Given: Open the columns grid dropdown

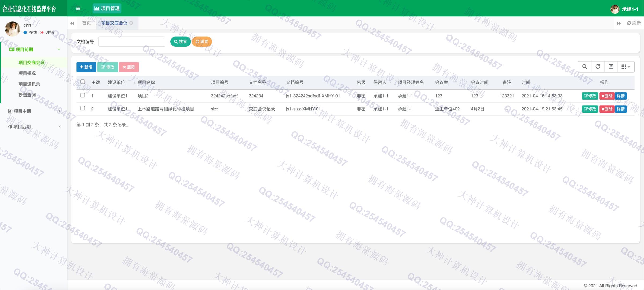Looking at the screenshot, I should coord(626,67).
